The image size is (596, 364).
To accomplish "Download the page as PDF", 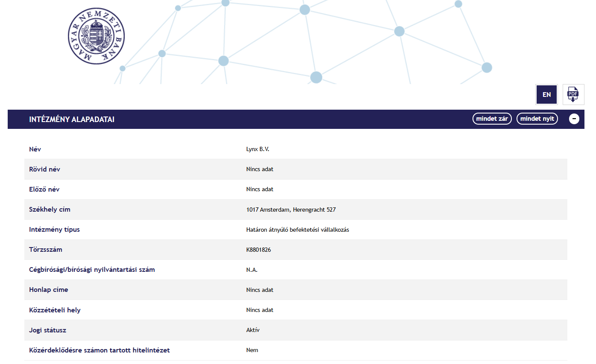I will point(573,94).
